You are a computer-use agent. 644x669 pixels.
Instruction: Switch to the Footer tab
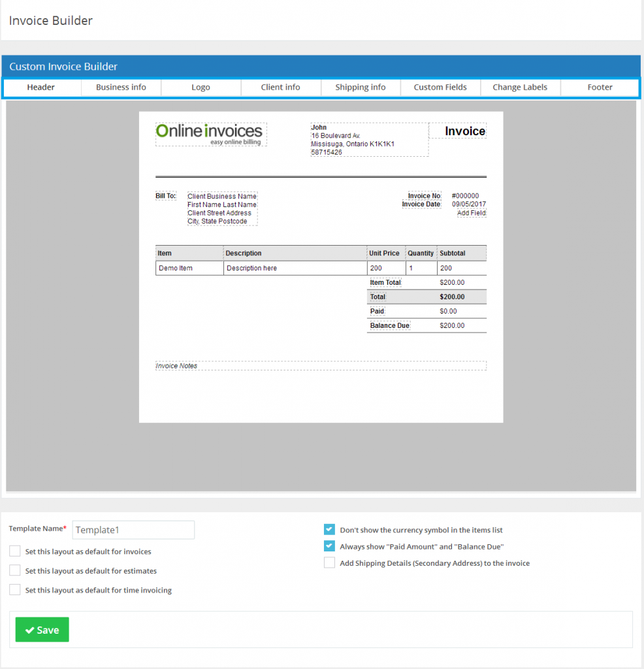click(x=600, y=87)
